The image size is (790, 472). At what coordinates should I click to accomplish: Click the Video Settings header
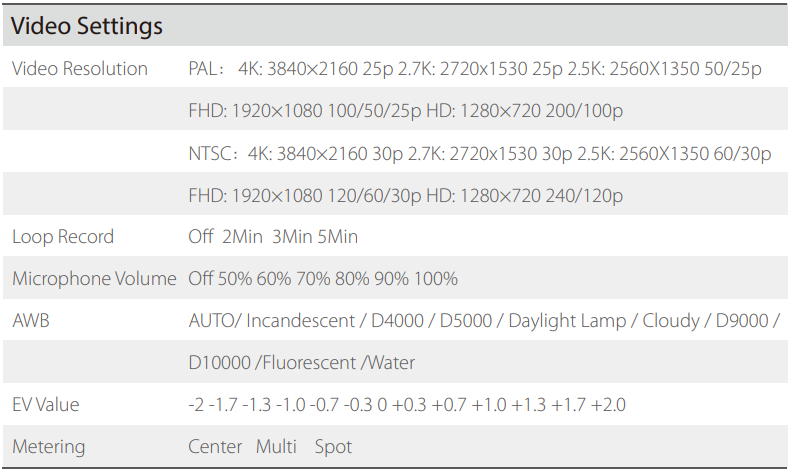(87, 27)
